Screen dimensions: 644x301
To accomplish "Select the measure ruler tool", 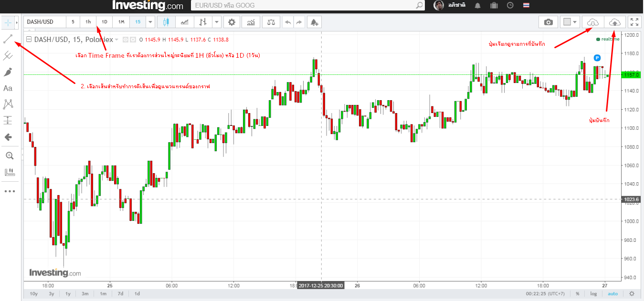I will coord(9,172).
